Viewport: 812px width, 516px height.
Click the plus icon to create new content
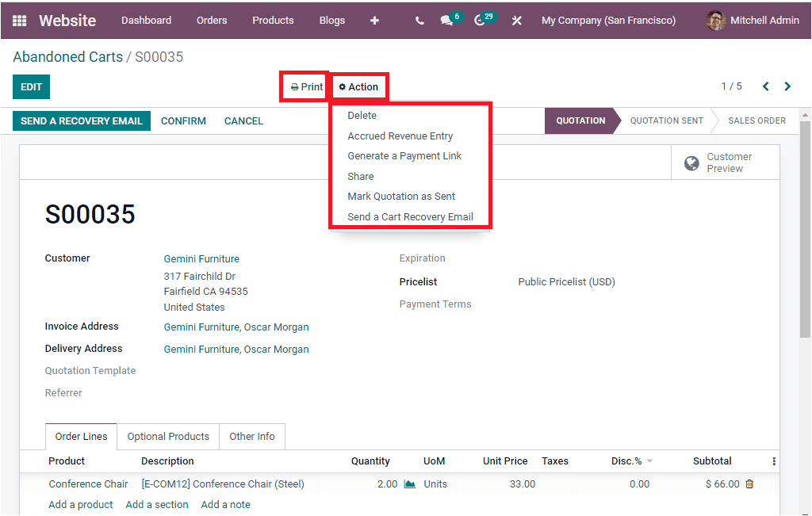tap(373, 20)
